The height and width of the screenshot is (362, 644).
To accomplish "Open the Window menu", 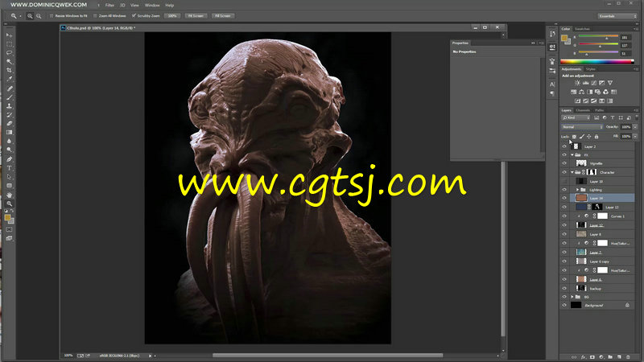I will (x=152, y=6).
